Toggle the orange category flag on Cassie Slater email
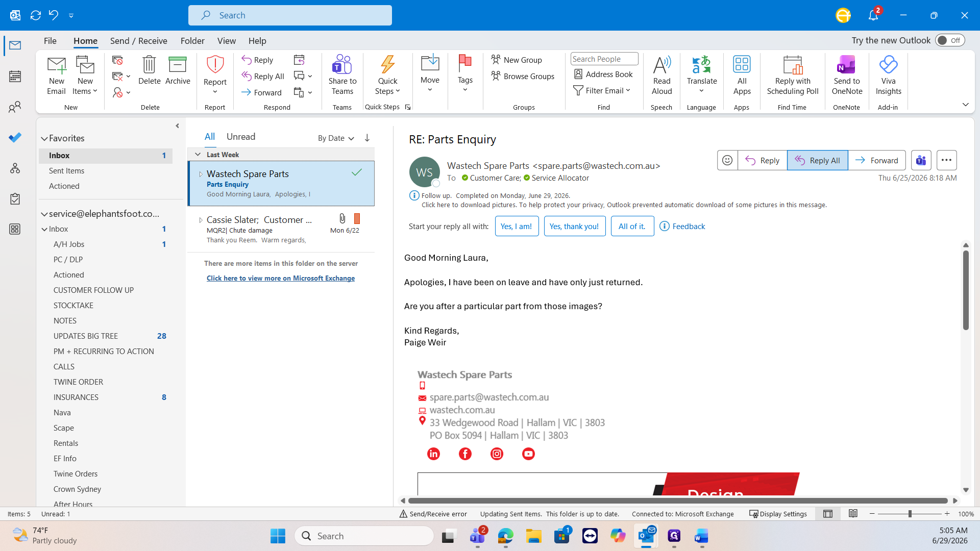Image resolution: width=980 pixels, height=551 pixels. (x=357, y=219)
